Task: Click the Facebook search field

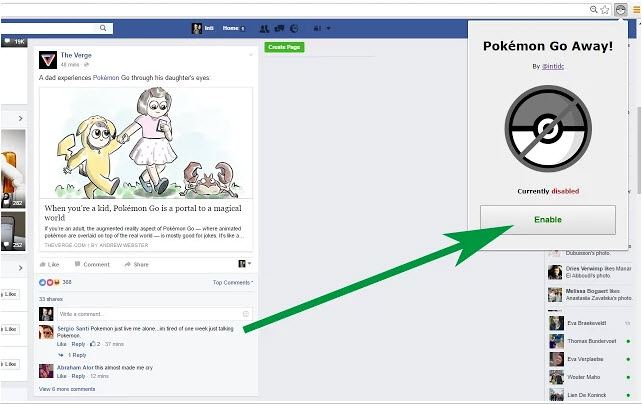Action: click(57, 28)
